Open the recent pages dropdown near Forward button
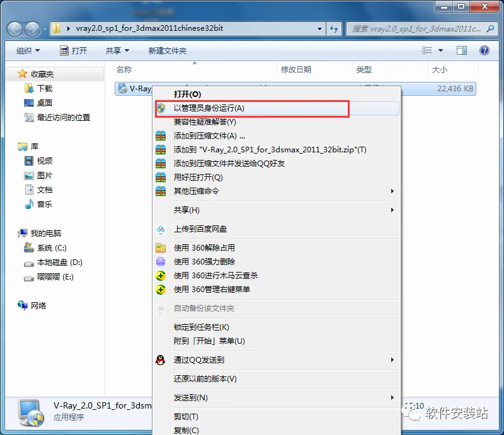This screenshot has height=435, width=504. (45, 29)
